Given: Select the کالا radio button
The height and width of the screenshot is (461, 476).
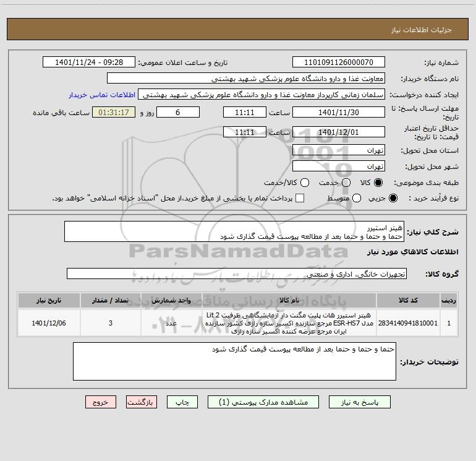Looking at the screenshot, I should (x=378, y=183).
